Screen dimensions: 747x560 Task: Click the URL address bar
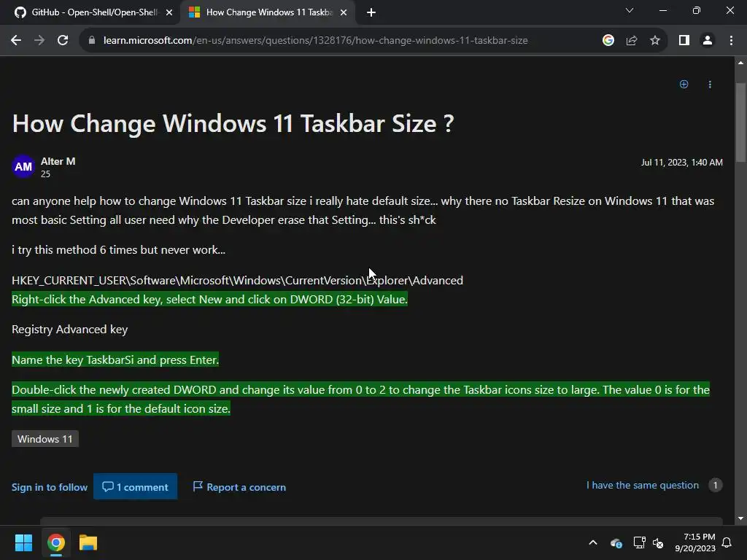(315, 41)
